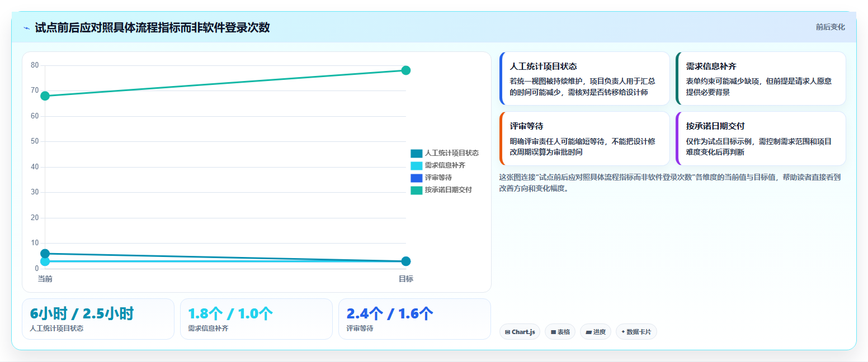Click the 6小时 / 2.5小时 stat card

98,319
